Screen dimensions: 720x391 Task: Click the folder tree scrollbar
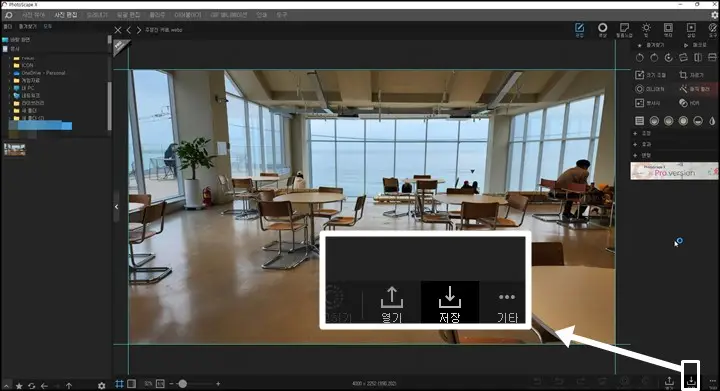point(109,106)
